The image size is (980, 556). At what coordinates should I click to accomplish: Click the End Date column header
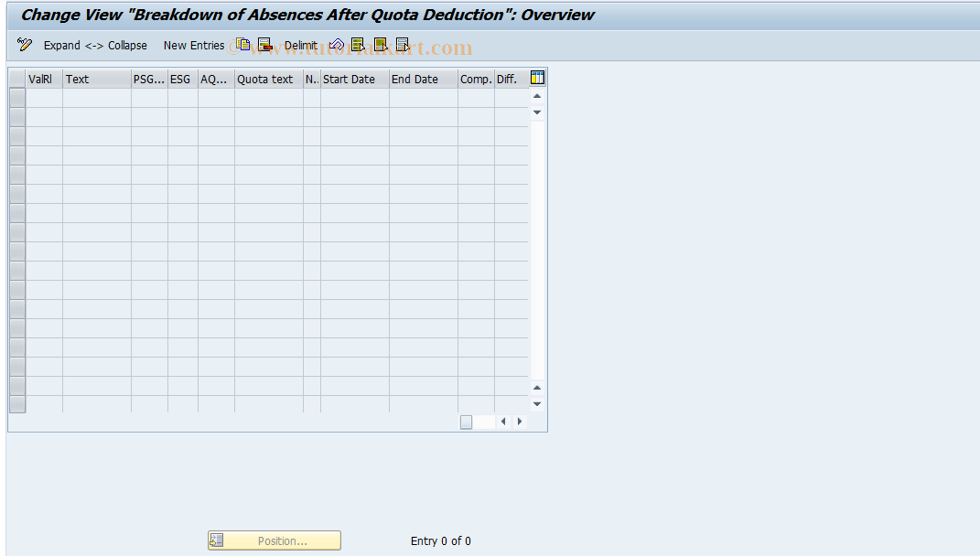coord(423,80)
